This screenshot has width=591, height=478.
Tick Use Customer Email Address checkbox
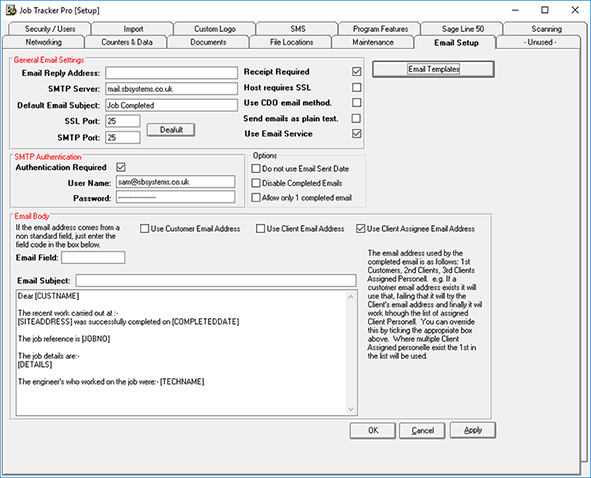pyautogui.click(x=144, y=229)
